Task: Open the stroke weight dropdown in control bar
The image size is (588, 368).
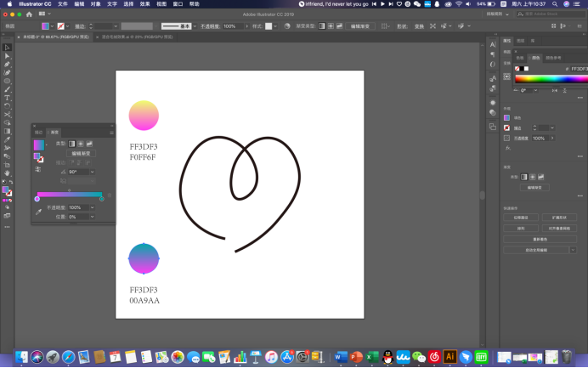Action: 116,26
